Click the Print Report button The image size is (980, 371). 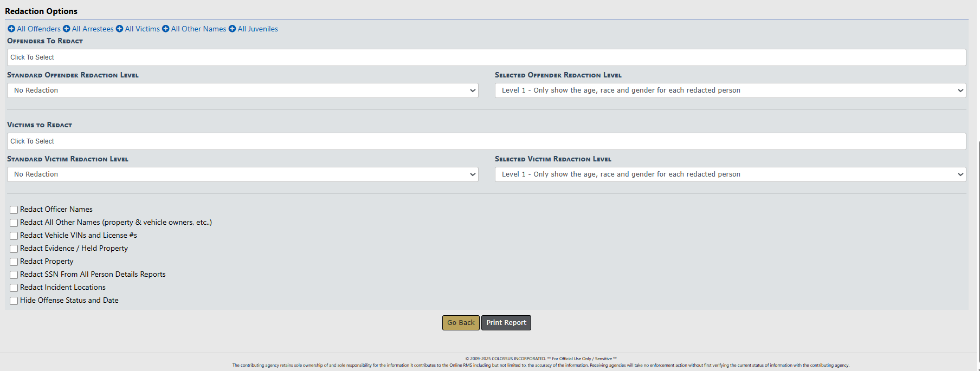pos(506,323)
